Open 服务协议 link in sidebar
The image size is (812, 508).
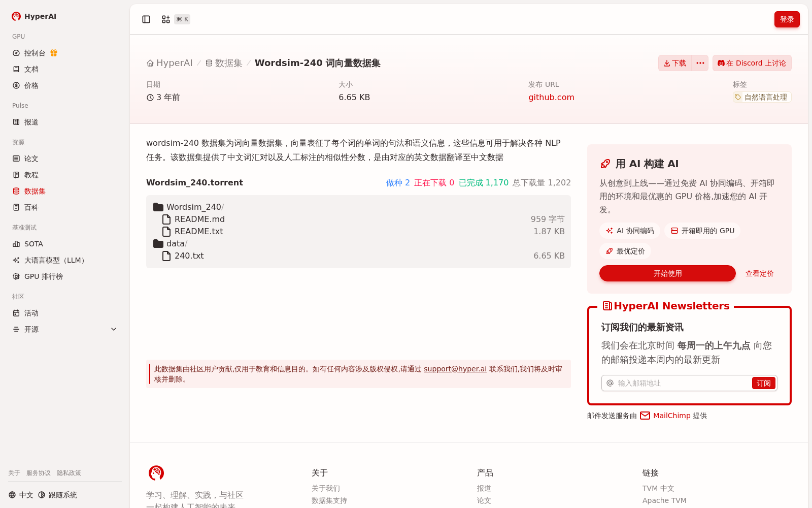[39, 473]
